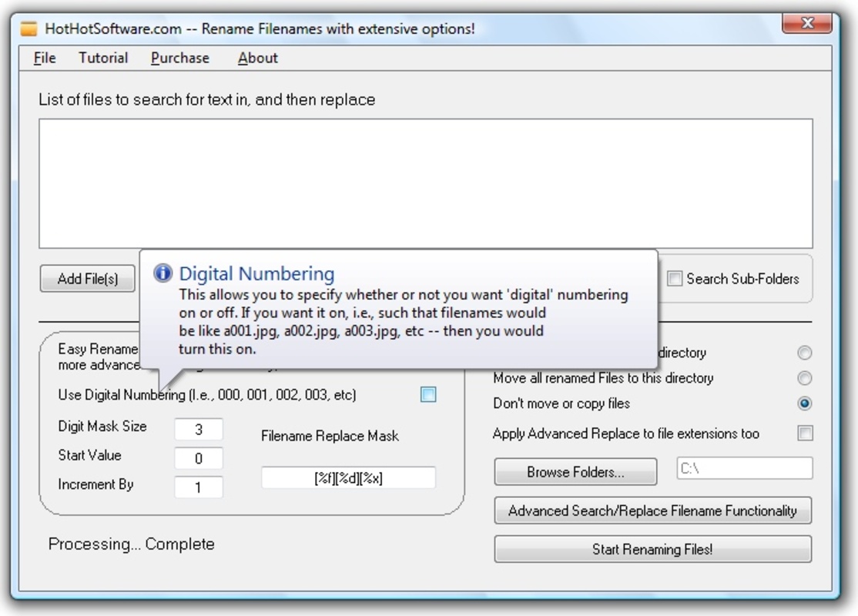Click the Move all renamed Files label
858x616 pixels.
tap(603, 378)
